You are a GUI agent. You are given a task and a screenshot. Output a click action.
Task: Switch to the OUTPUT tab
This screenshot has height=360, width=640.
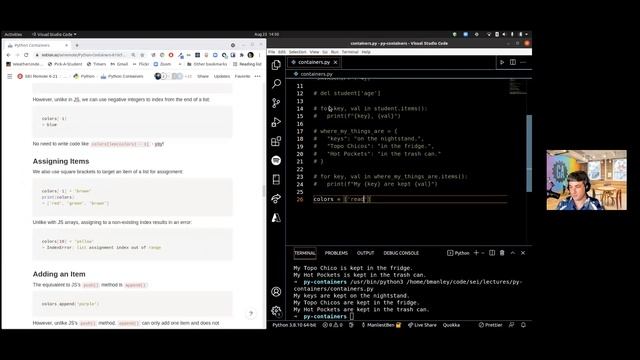click(x=366, y=253)
